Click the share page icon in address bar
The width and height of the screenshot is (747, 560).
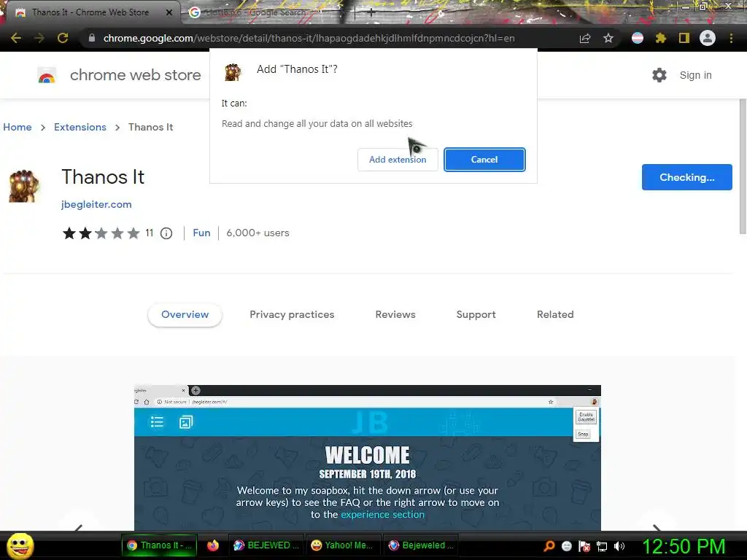tap(585, 38)
